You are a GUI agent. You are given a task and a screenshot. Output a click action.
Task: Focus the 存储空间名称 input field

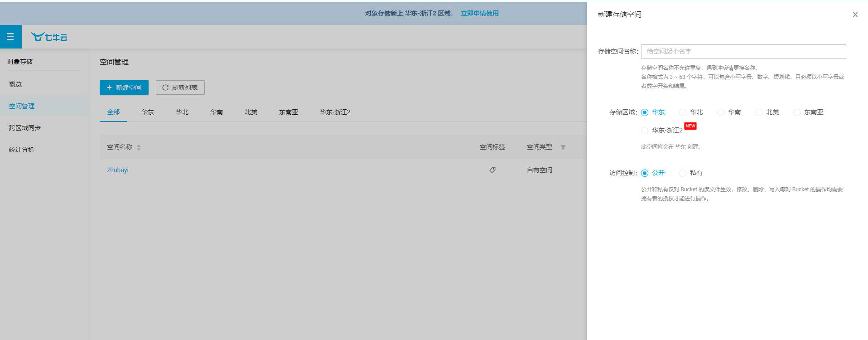[x=743, y=52]
